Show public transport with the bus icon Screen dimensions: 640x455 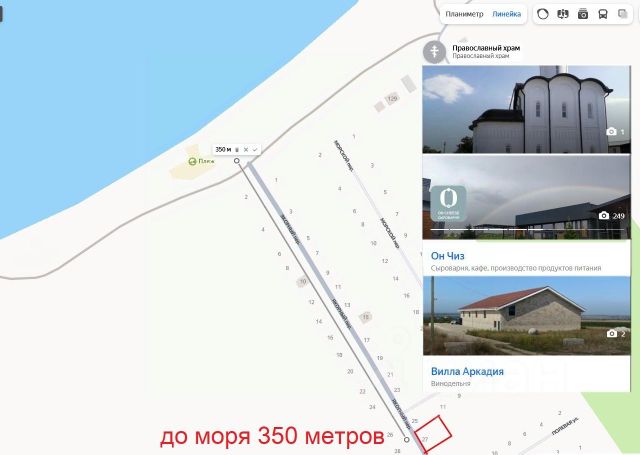pyautogui.click(x=603, y=14)
